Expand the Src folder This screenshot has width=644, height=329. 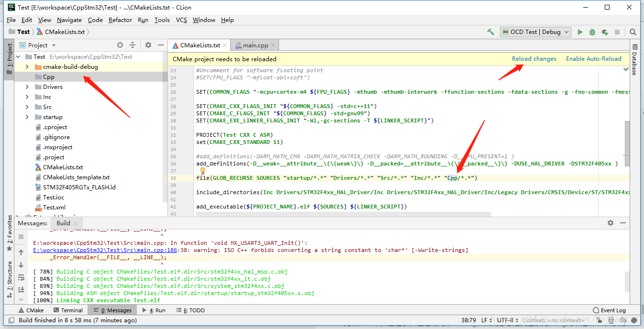click(27, 107)
